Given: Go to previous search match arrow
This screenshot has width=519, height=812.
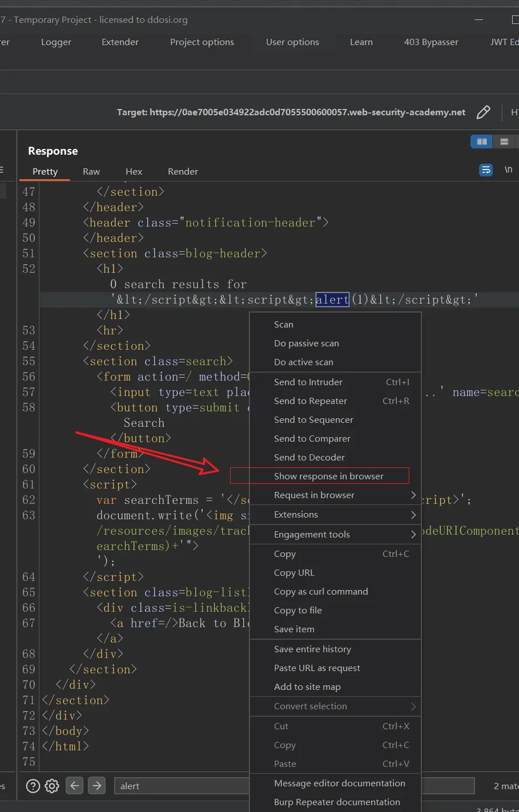Looking at the screenshot, I should click(x=75, y=786).
